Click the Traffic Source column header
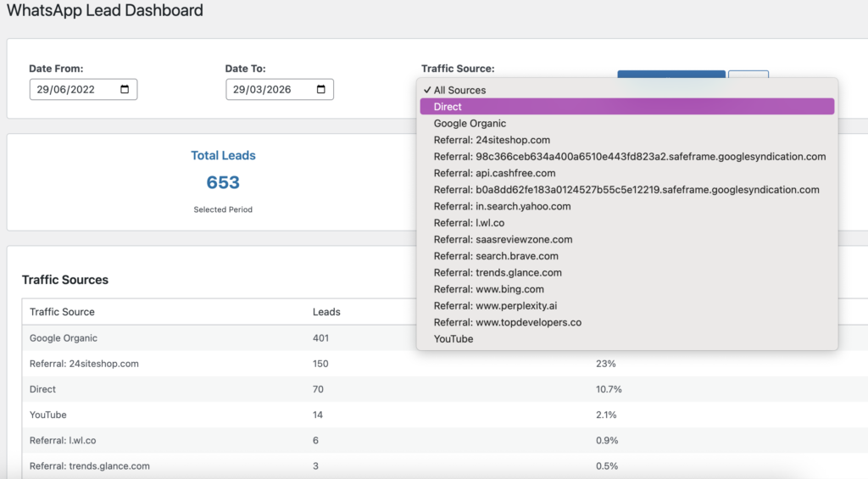This screenshot has width=868, height=479. [x=62, y=312]
